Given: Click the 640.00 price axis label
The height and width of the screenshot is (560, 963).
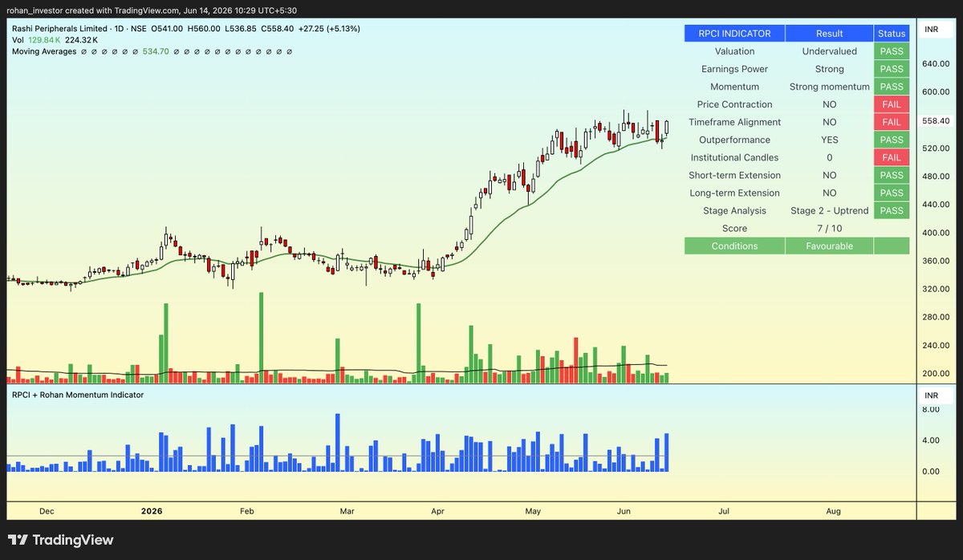Looking at the screenshot, I should [936, 63].
